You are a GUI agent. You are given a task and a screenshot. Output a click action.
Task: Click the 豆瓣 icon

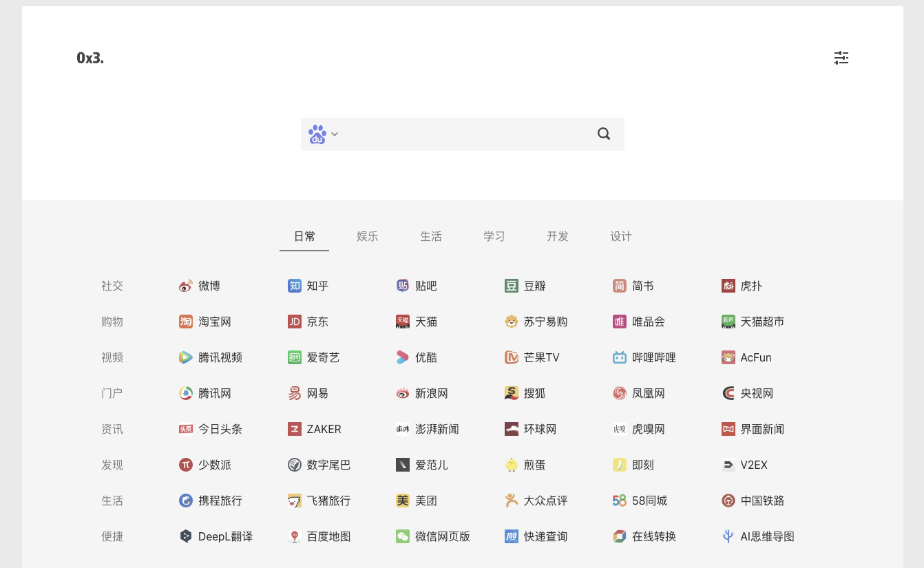coord(512,286)
